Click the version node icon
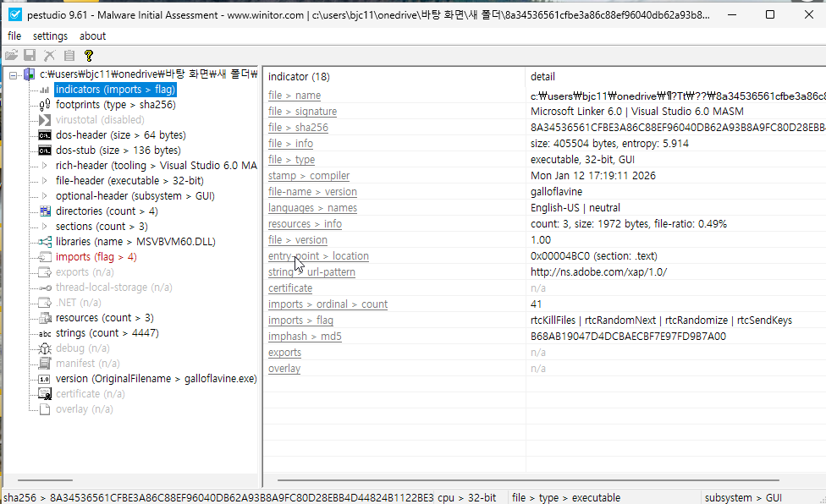826x504 pixels. pyautogui.click(x=45, y=379)
